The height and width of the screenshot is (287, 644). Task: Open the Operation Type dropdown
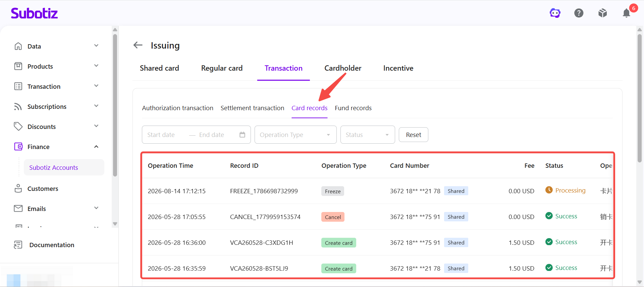pos(296,135)
